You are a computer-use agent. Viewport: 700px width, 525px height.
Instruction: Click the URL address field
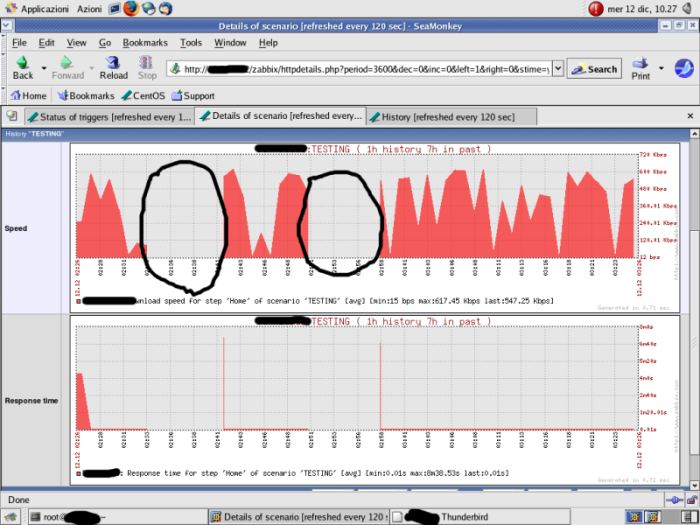(359, 69)
